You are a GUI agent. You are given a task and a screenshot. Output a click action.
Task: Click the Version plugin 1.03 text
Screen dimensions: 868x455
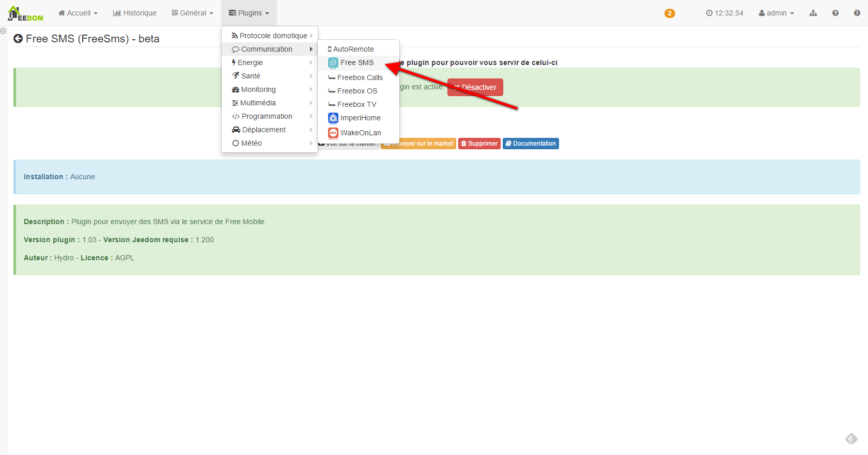pos(60,240)
